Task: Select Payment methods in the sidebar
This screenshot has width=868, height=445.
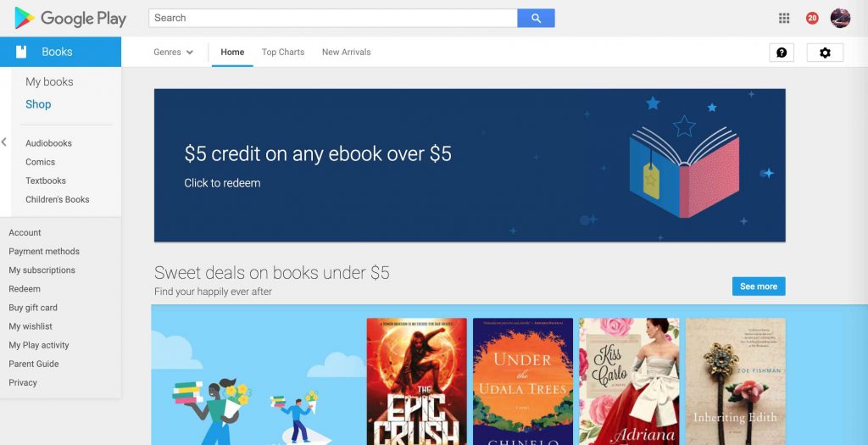Action: [44, 251]
